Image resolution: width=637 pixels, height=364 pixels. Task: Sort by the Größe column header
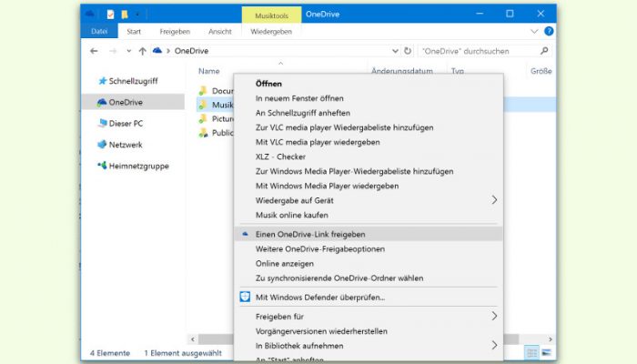[541, 71]
